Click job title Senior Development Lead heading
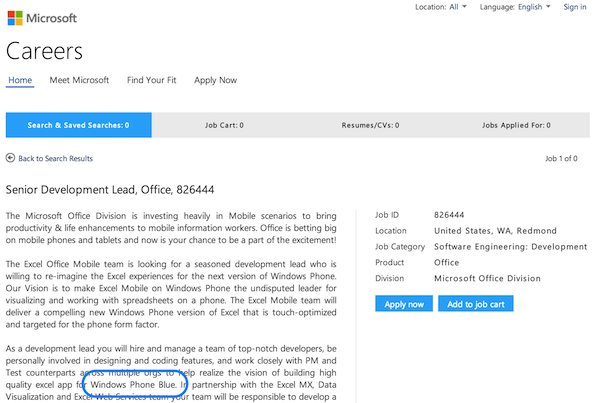600x403 pixels. [x=110, y=189]
